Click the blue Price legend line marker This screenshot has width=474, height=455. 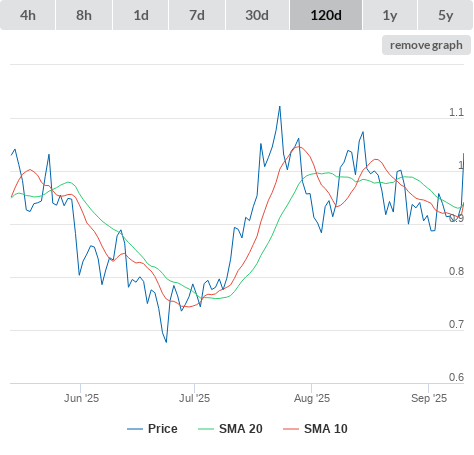click(135, 429)
